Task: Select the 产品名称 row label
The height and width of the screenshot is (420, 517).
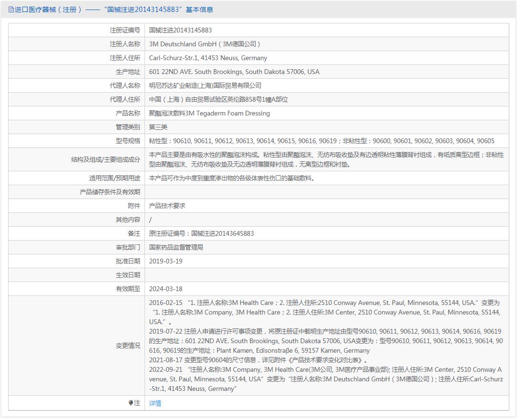Action: (x=128, y=114)
